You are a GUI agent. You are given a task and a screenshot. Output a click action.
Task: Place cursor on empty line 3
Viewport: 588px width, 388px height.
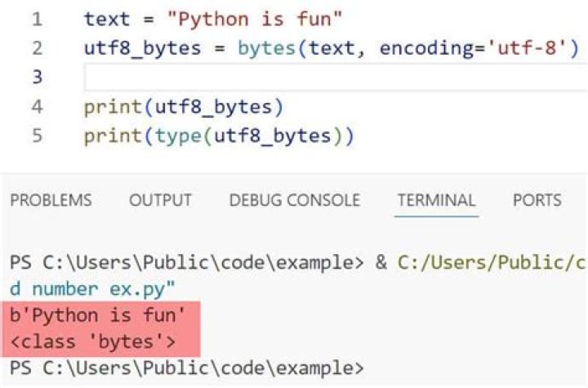(x=327, y=77)
